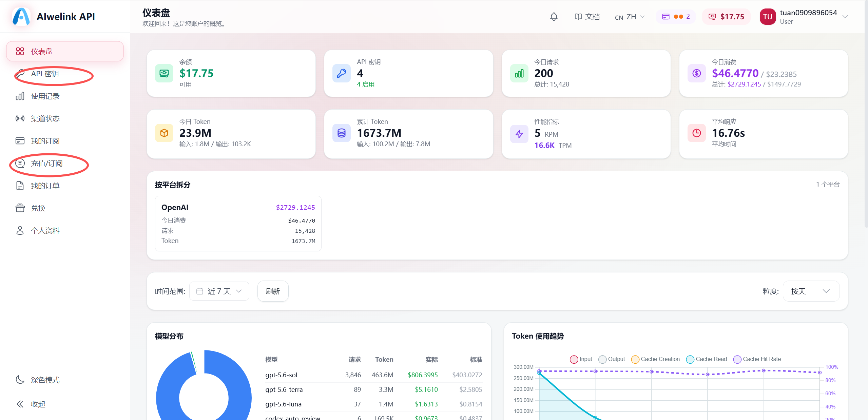Click the bar chart icon beside 使用记录

point(20,96)
